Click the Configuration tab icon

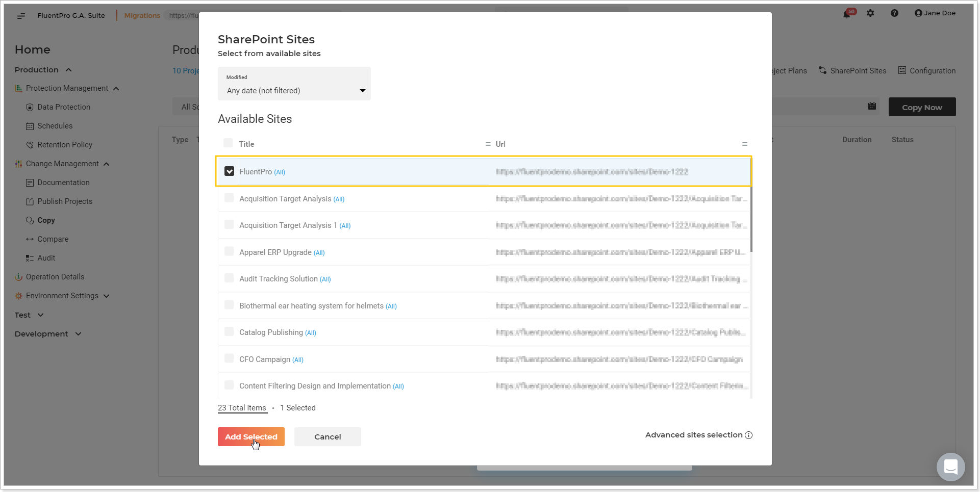[902, 70]
